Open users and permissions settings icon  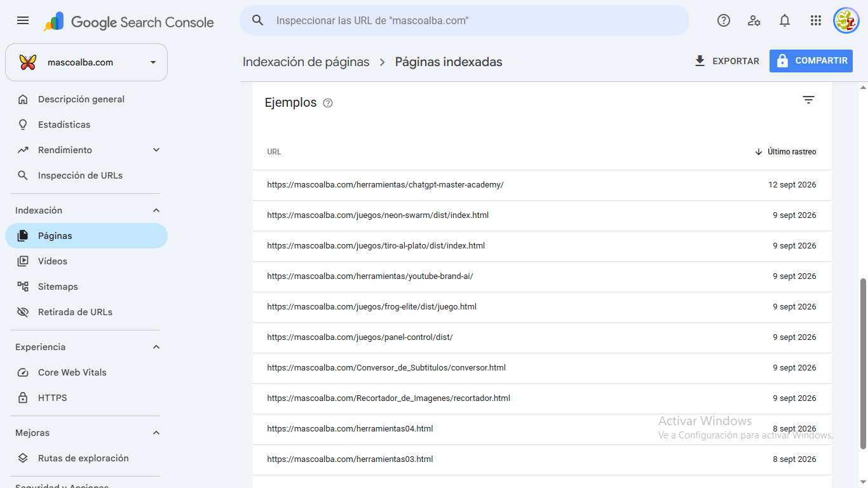pyautogui.click(x=754, y=20)
